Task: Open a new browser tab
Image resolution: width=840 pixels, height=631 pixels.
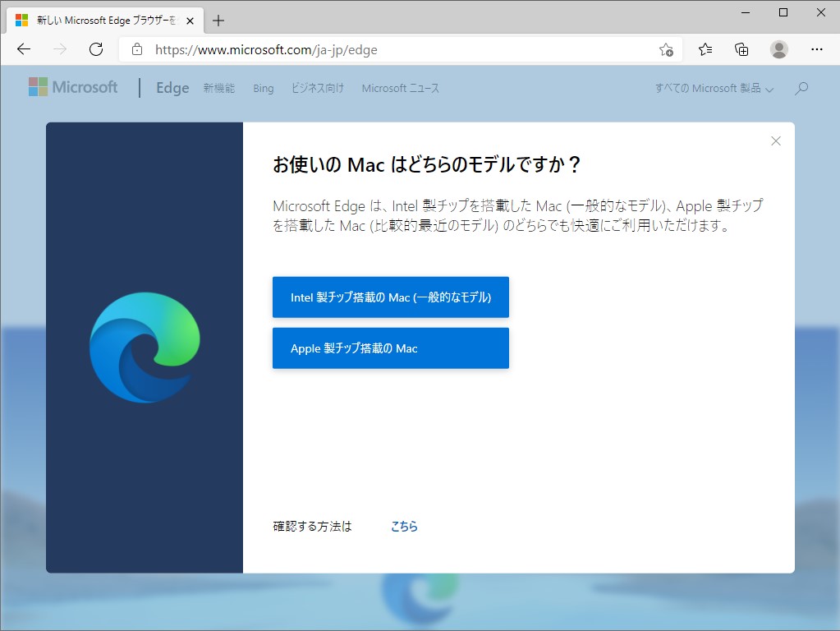Action: coord(218,20)
